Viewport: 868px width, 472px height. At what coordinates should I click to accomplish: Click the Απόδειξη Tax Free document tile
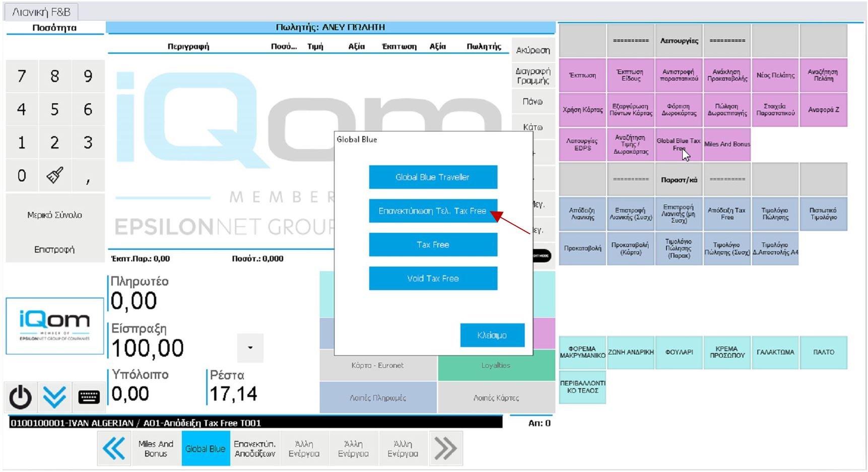coord(726,214)
